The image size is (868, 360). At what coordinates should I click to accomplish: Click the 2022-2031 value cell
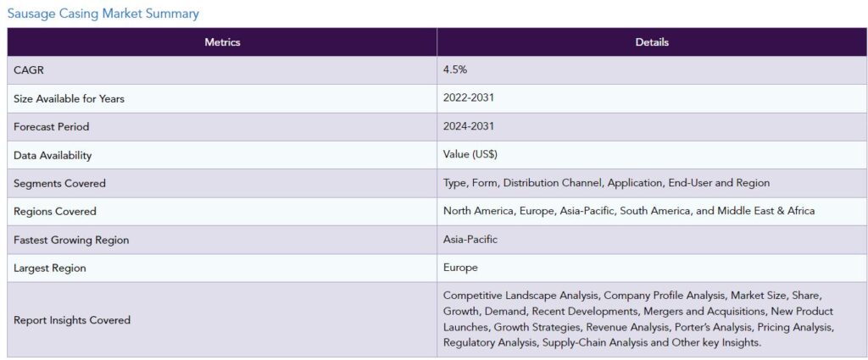coord(652,98)
